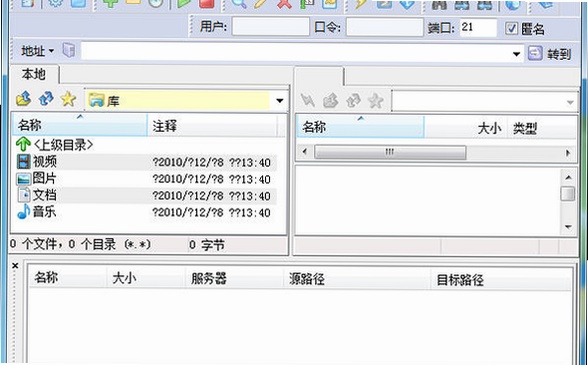
Task: Sort local list by 注释 column
Action: pos(212,126)
